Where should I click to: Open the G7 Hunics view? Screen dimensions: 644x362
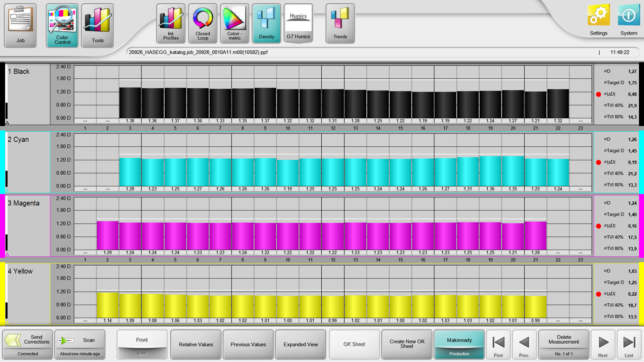(298, 23)
